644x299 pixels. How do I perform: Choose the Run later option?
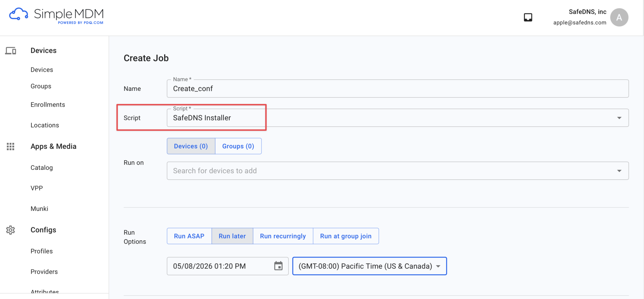[x=232, y=236]
